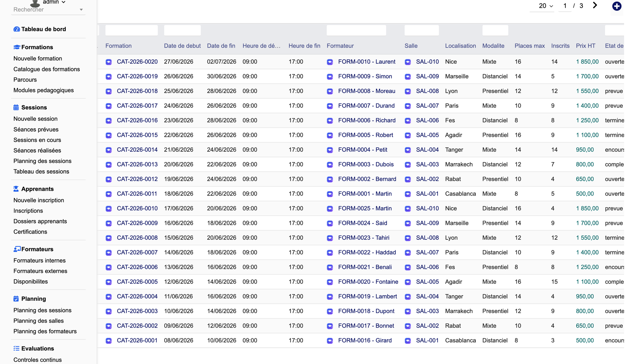The height and width of the screenshot is (364, 628).
Task: Click the Salle column filter field
Action: coord(421,30)
